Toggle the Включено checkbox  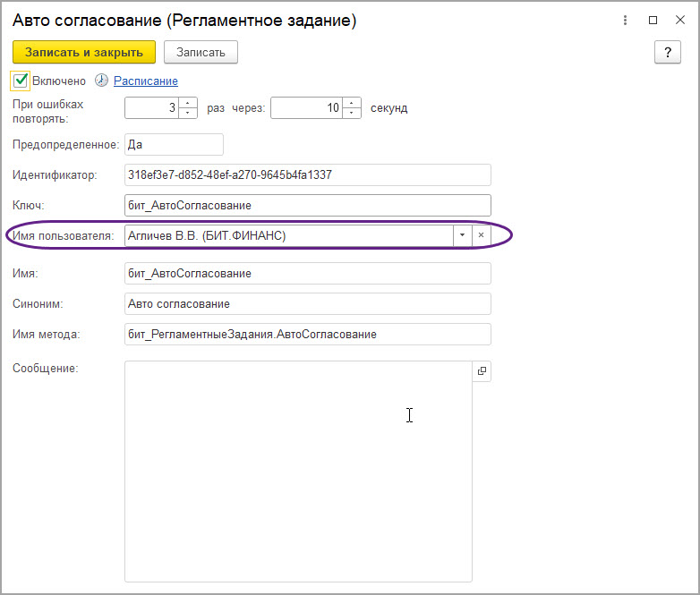pyautogui.click(x=21, y=81)
